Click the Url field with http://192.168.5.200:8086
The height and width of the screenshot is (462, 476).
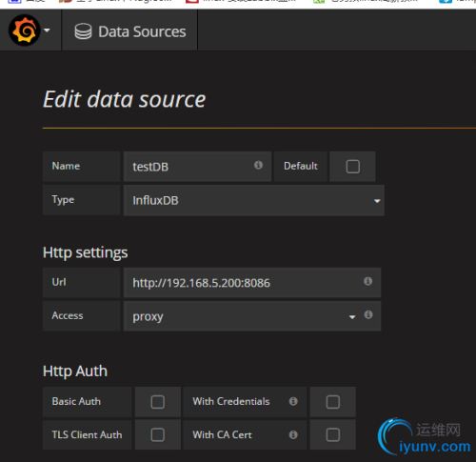[x=252, y=283]
